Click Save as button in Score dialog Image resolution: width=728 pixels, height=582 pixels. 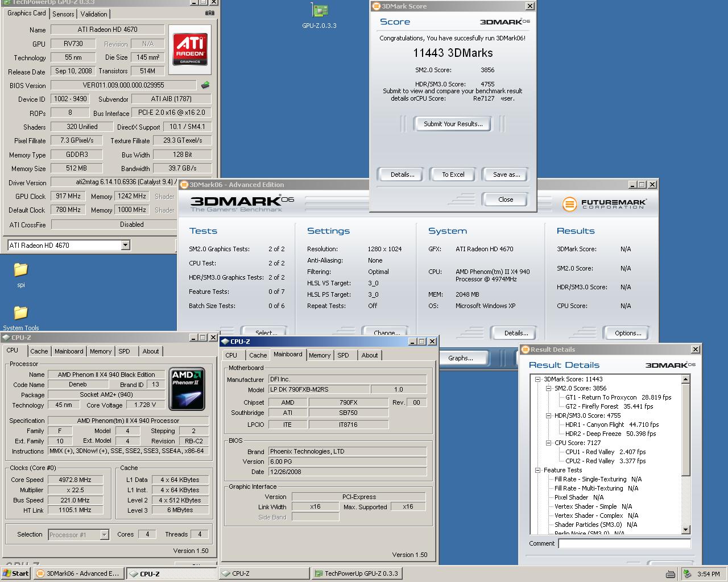click(x=506, y=174)
